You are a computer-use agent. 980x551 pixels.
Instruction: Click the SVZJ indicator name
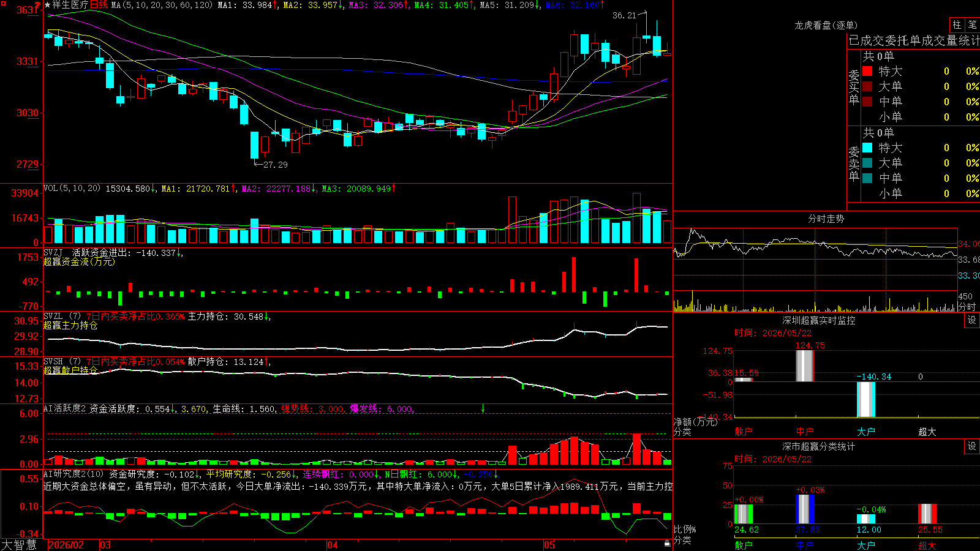pyautogui.click(x=53, y=252)
